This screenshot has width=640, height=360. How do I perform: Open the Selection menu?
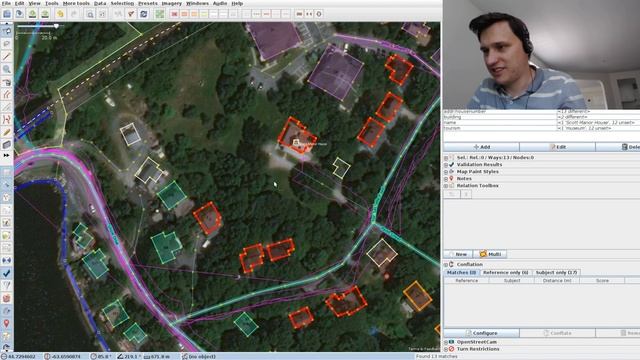(x=122, y=3)
